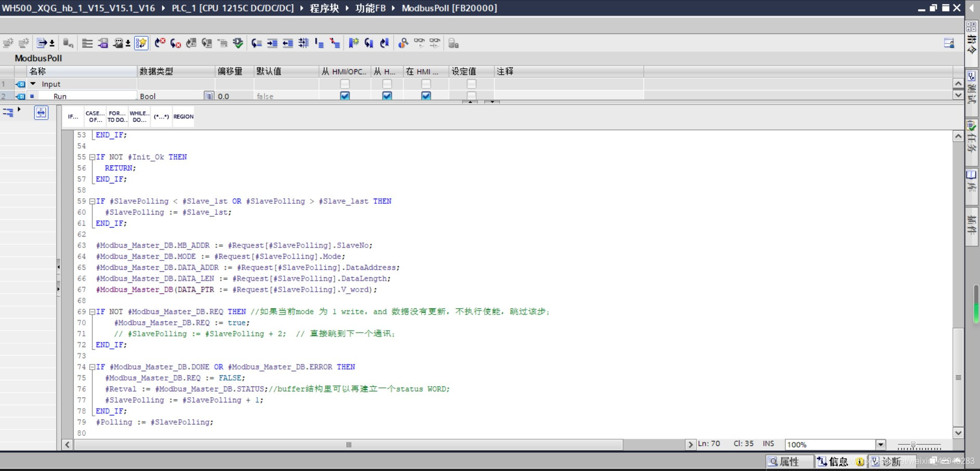Image resolution: width=980 pixels, height=471 pixels.
Task: Click the first call-options block icon
Action: (191, 43)
